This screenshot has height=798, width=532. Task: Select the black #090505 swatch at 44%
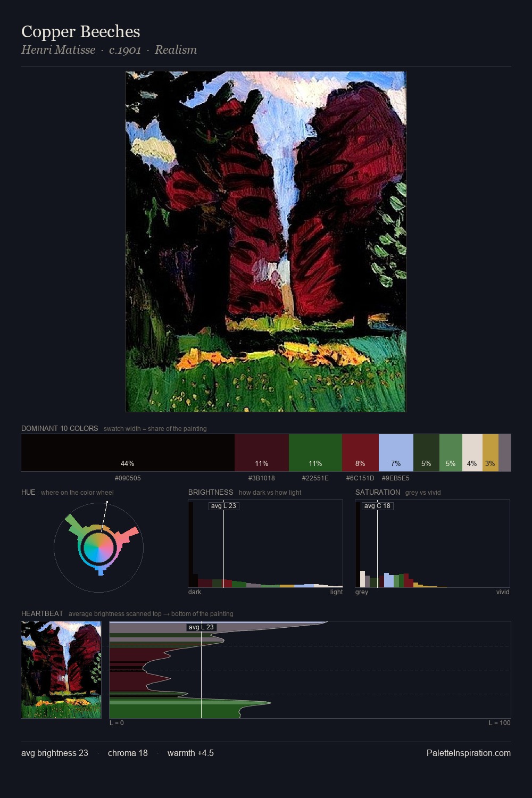(x=128, y=453)
